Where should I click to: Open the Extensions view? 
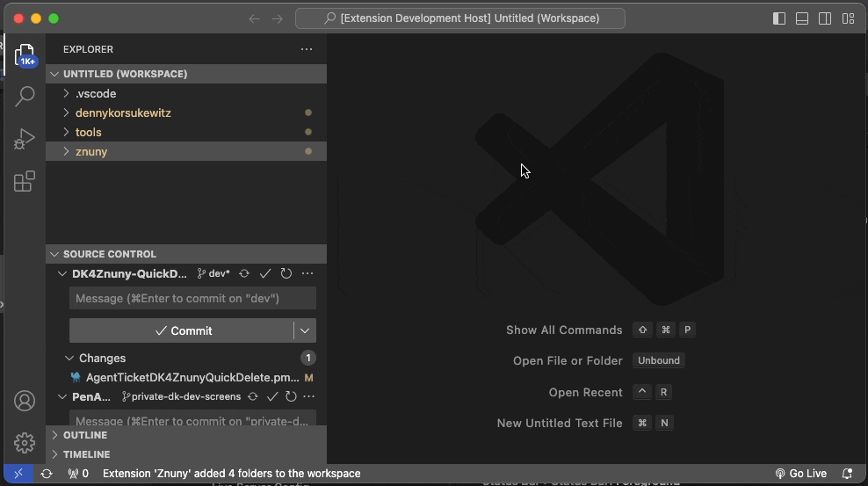(25, 181)
